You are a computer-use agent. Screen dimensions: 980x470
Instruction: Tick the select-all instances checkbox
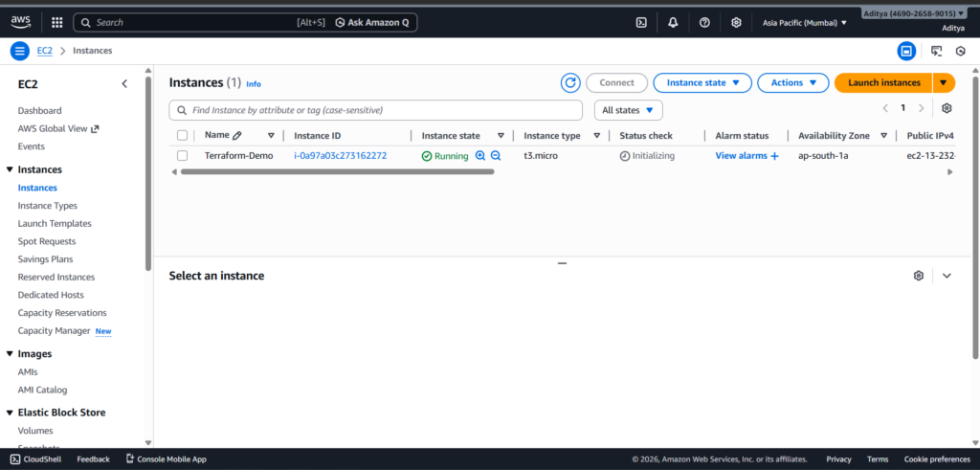point(182,136)
